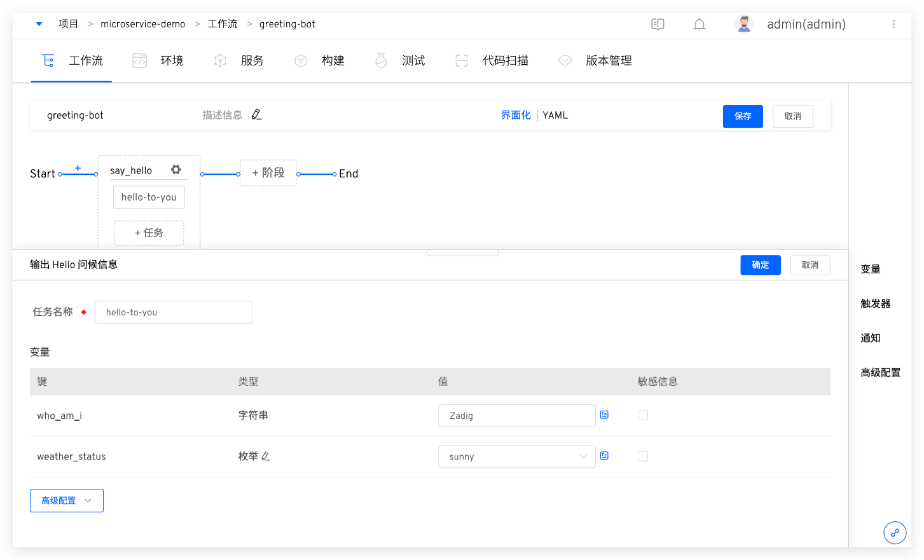Viewport: 924px width, 560px height.
Task: Click the kebab menu beside admin(admin)
Action: (x=893, y=24)
